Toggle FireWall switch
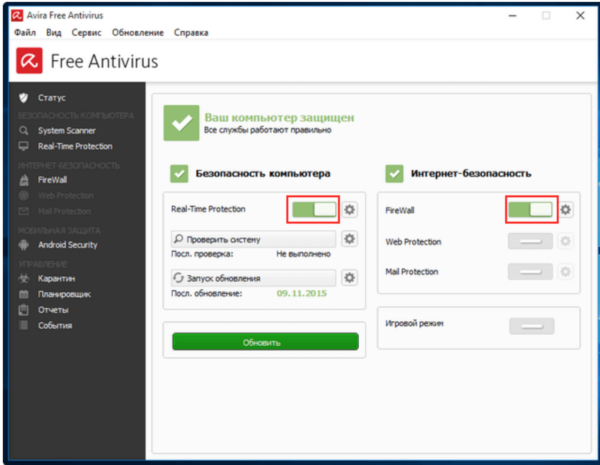600x465 pixels. (530, 209)
